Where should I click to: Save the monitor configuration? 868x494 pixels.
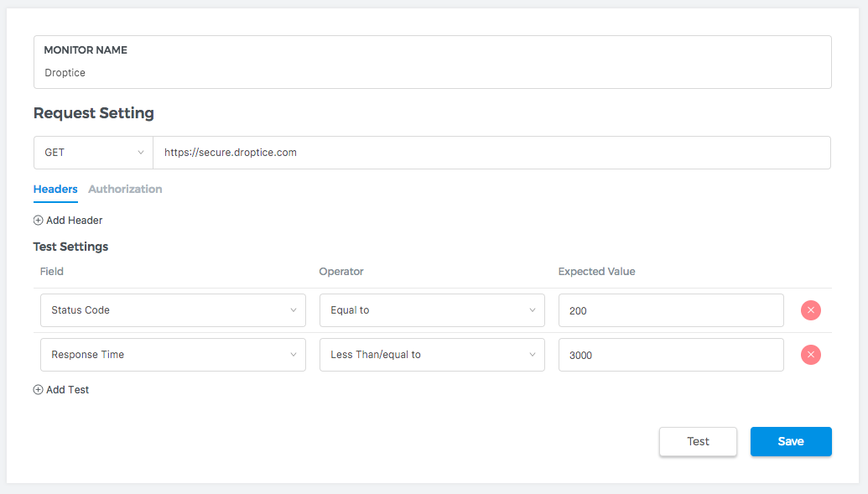(x=790, y=442)
